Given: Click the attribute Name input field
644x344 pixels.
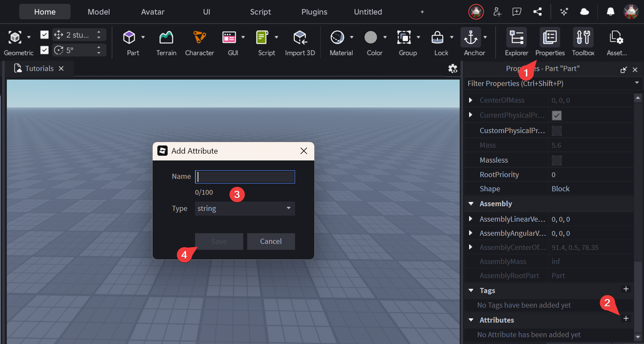Looking at the screenshot, I should coord(245,177).
